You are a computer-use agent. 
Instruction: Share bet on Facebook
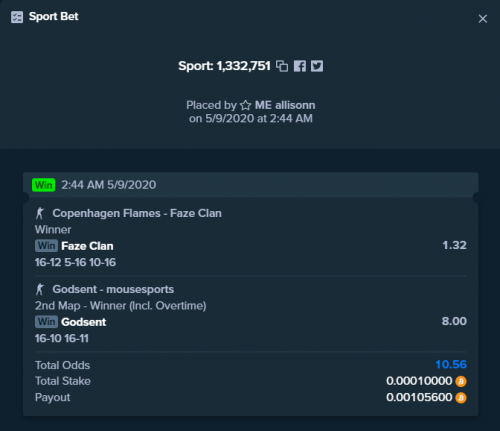point(300,66)
